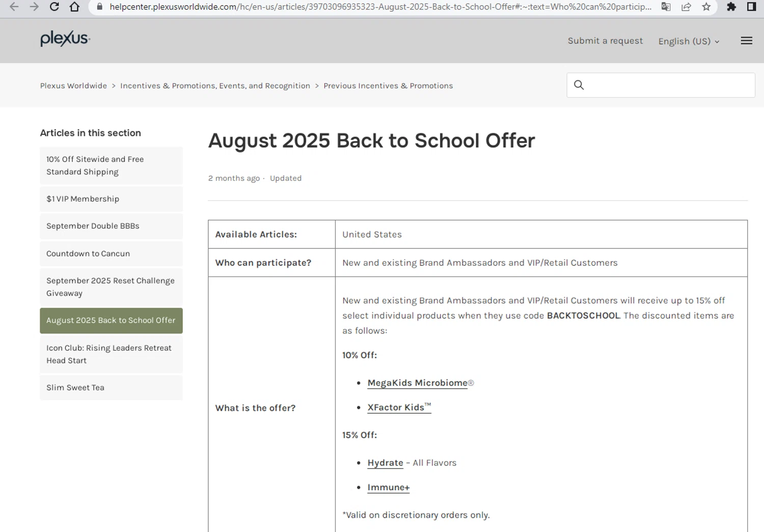Toggle the browser side panel icon
Image resolution: width=764 pixels, height=532 pixels.
[x=751, y=7]
